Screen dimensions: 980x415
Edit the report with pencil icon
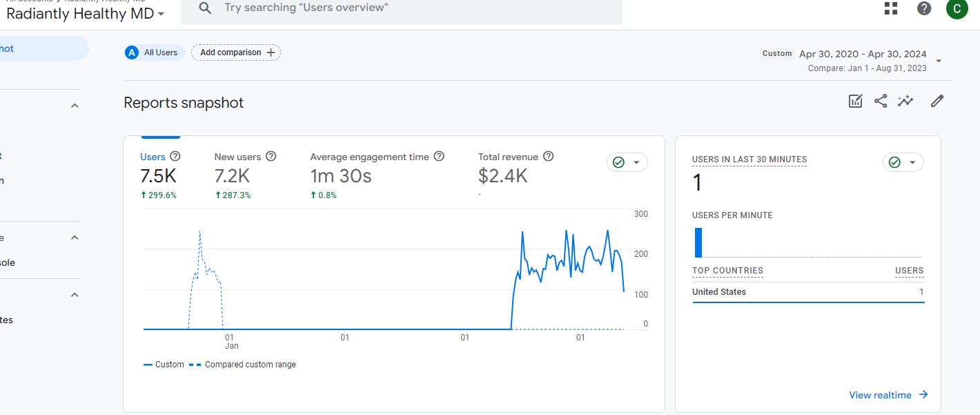(x=937, y=102)
